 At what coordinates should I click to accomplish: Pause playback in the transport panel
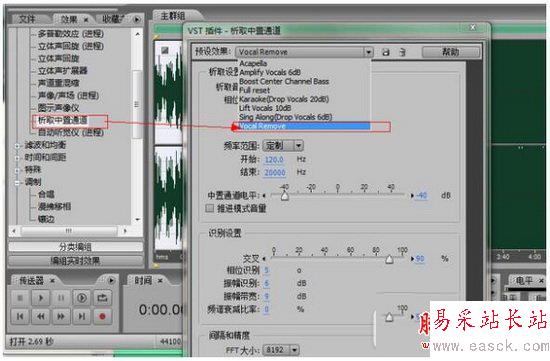tap(61, 298)
